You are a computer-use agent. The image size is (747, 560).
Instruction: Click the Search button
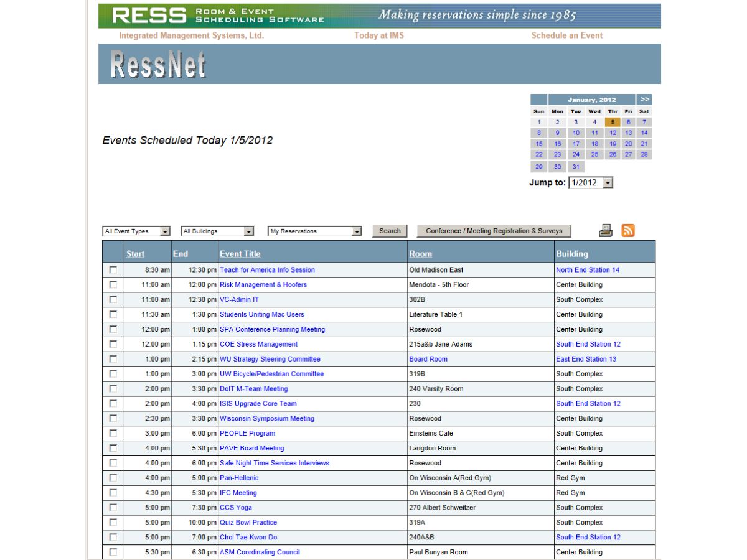pyautogui.click(x=390, y=231)
